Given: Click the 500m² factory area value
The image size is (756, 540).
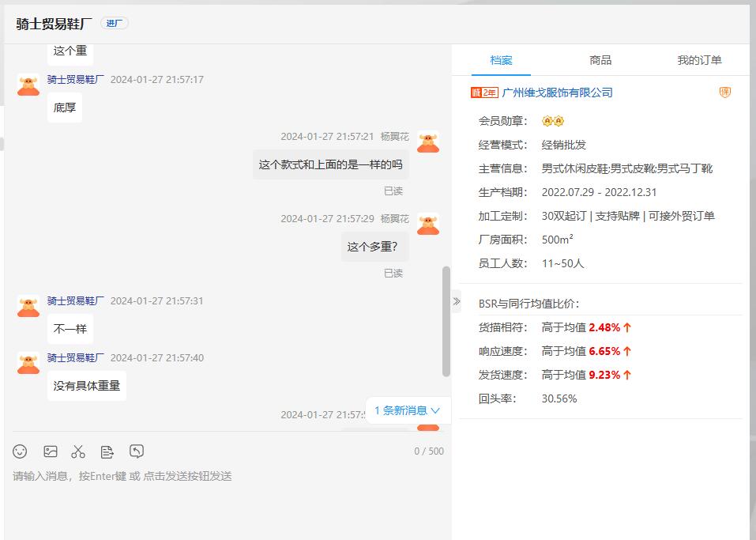Looking at the screenshot, I should [x=558, y=240].
